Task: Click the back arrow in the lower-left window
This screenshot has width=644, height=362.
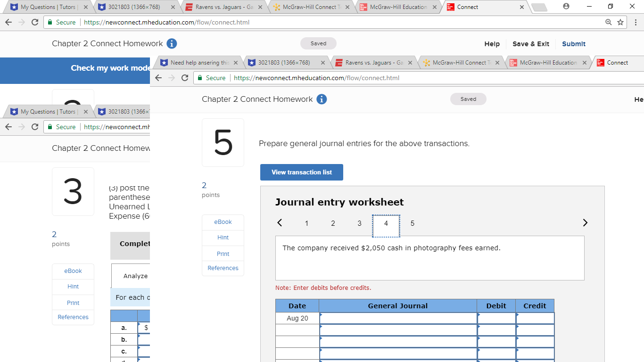Action: click(x=8, y=127)
